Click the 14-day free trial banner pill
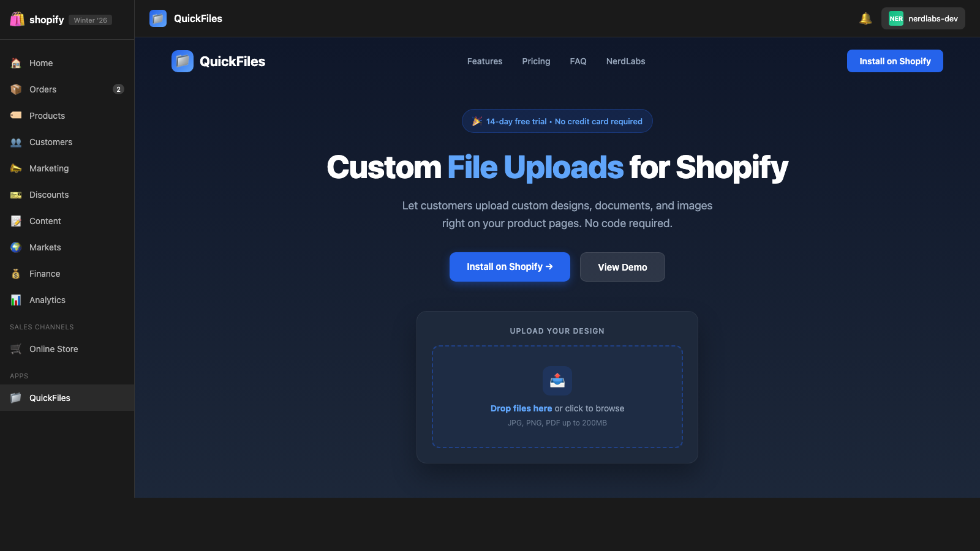Screen dimensions: 980x551 click(557, 121)
